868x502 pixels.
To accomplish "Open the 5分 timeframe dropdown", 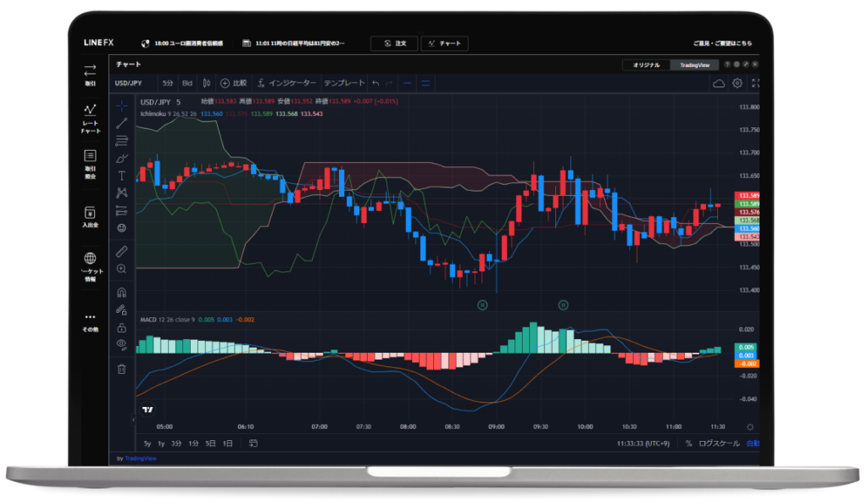I will [168, 83].
